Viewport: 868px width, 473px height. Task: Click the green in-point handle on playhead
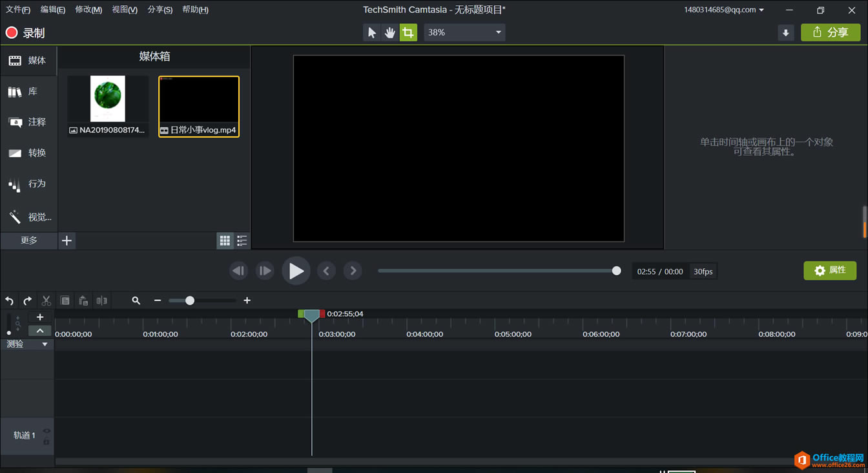click(x=300, y=314)
